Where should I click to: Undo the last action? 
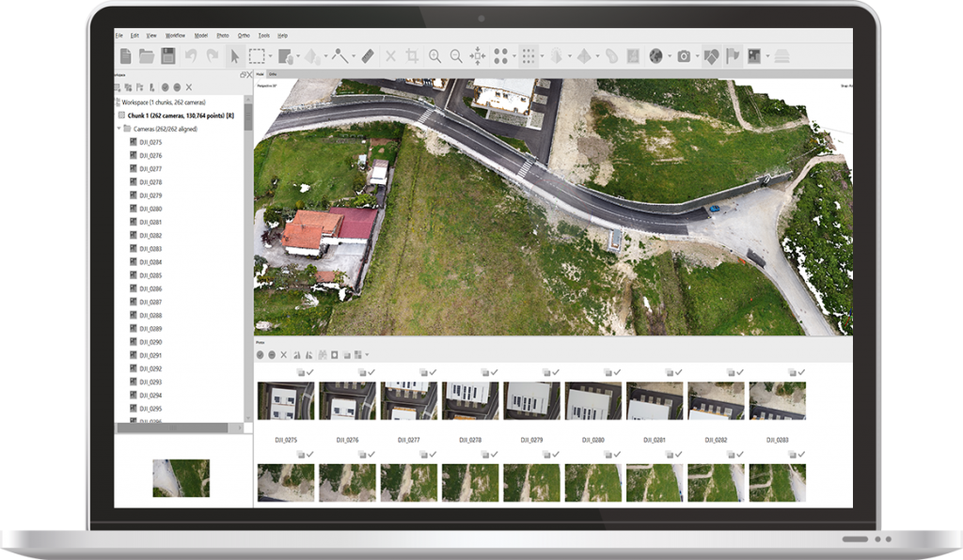pyautogui.click(x=191, y=56)
